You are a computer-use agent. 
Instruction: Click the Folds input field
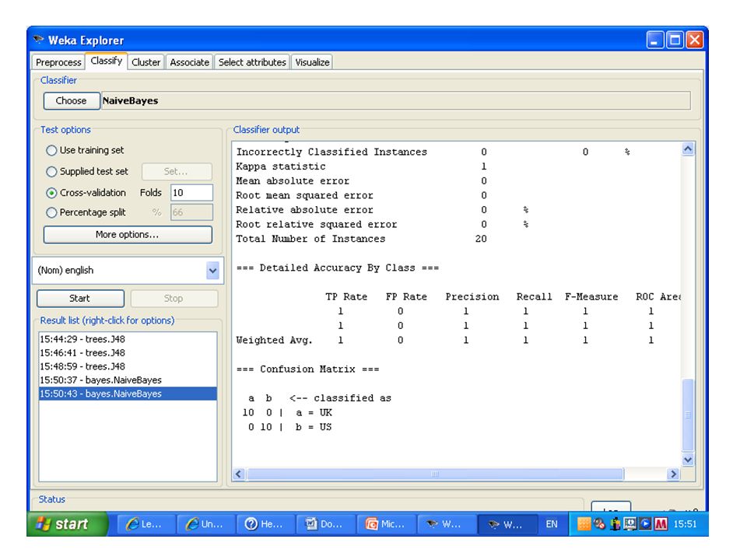point(191,193)
